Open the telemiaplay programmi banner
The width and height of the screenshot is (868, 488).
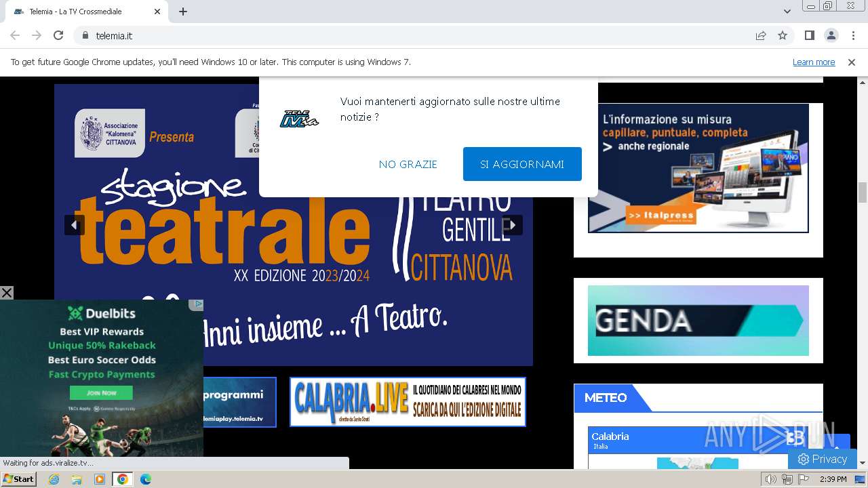pyautogui.click(x=239, y=402)
